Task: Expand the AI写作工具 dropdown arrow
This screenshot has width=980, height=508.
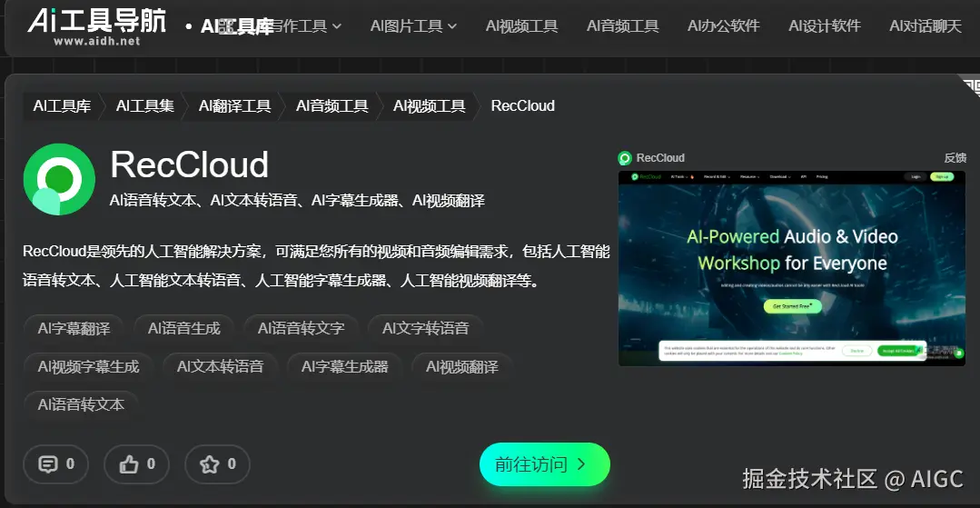Action: tap(337, 26)
